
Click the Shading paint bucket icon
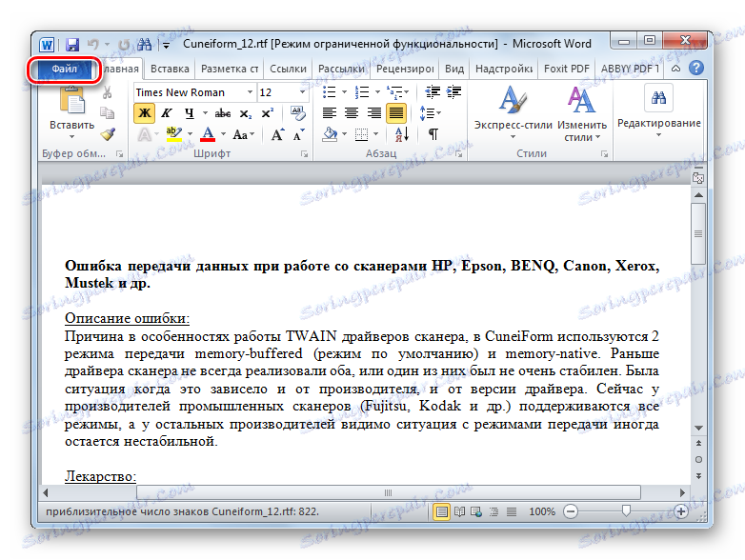coord(330,134)
